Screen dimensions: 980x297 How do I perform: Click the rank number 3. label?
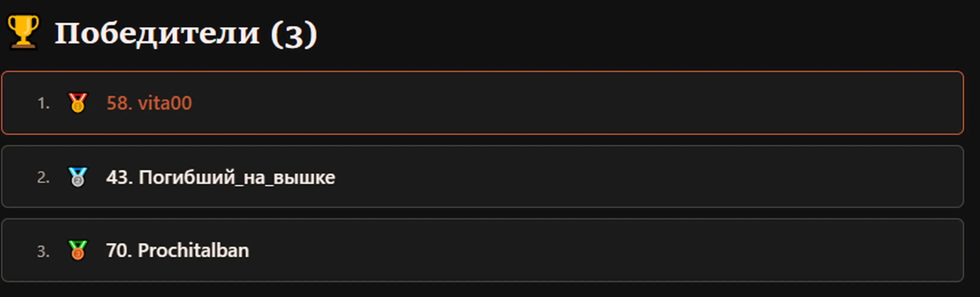coord(43,251)
